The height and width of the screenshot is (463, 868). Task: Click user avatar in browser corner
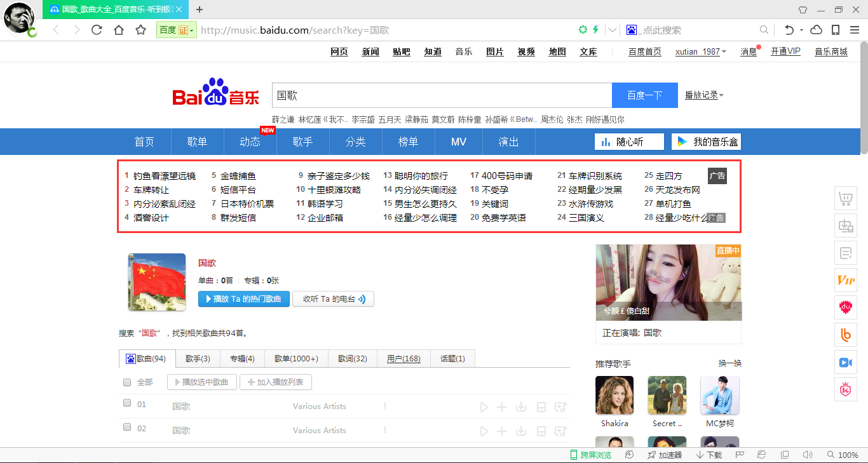pyautogui.click(x=20, y=18)
